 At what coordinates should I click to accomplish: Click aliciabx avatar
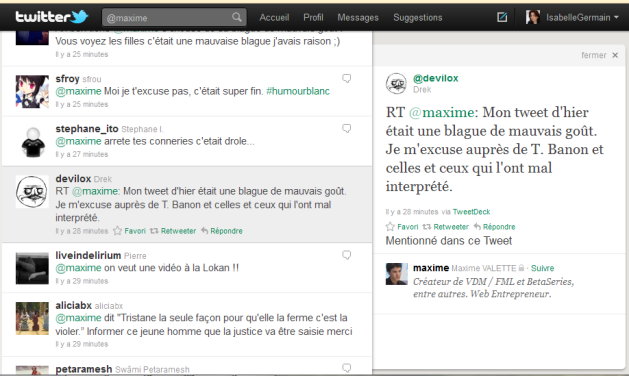32,318
